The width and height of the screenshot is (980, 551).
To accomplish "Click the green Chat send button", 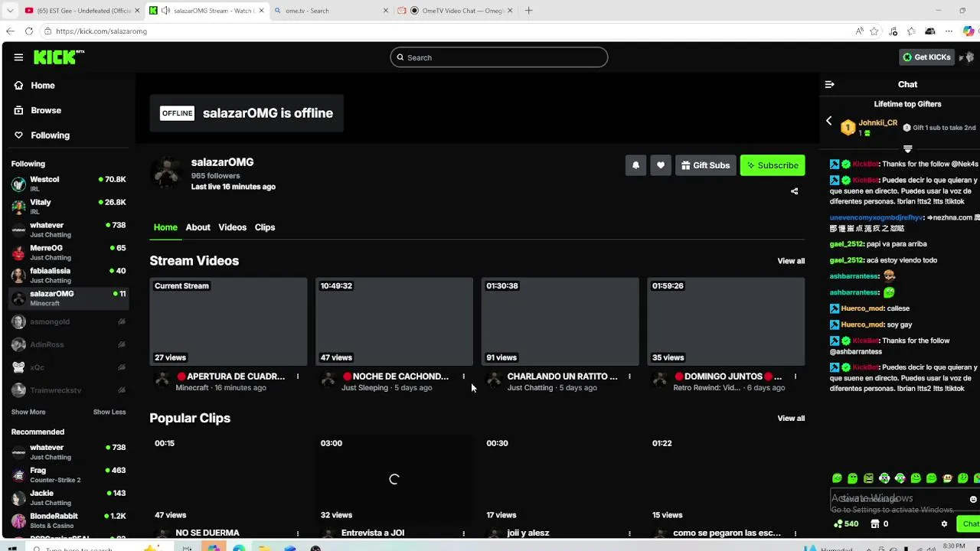I will [969, 524].
